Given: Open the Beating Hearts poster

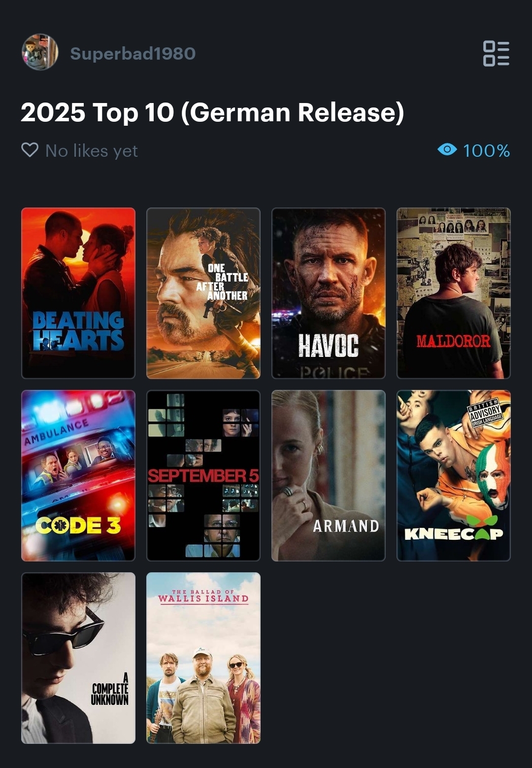Looking at the screenshot, I should point(78,293).
